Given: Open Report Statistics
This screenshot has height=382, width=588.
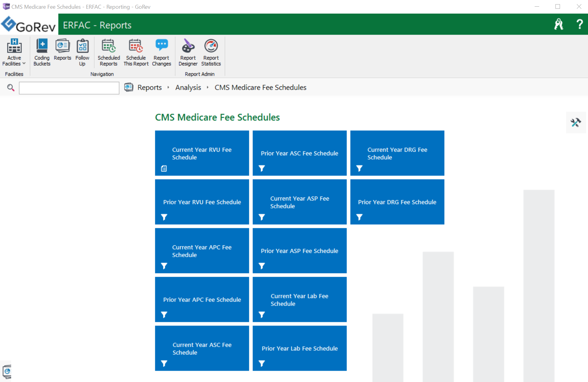Looking at the screenshot, I should (211, 52).
